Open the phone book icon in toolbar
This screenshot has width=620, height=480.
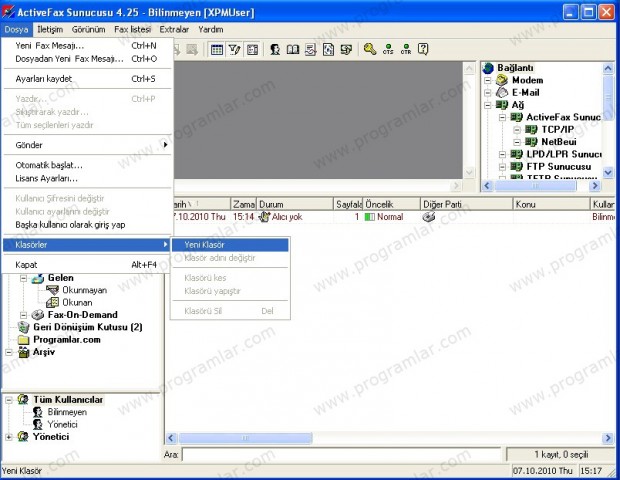pos(293,50)
